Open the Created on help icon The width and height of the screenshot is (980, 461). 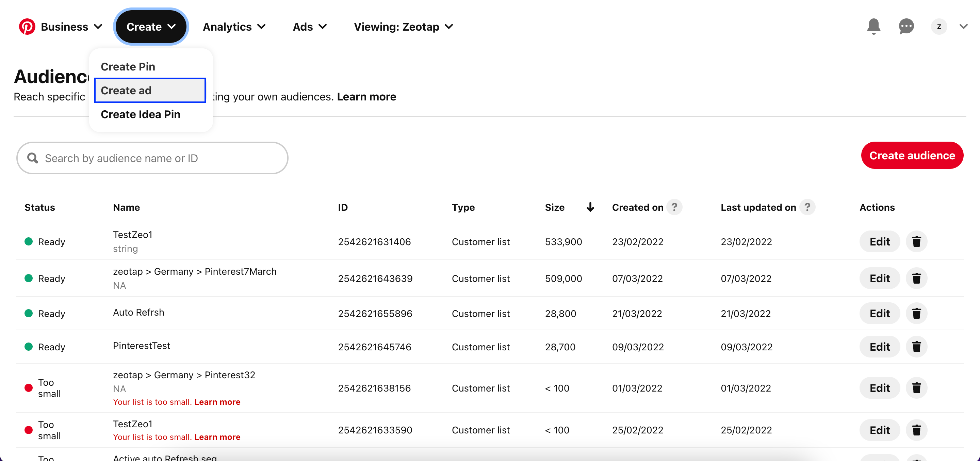pyautogui.click(x=674, y=207)
